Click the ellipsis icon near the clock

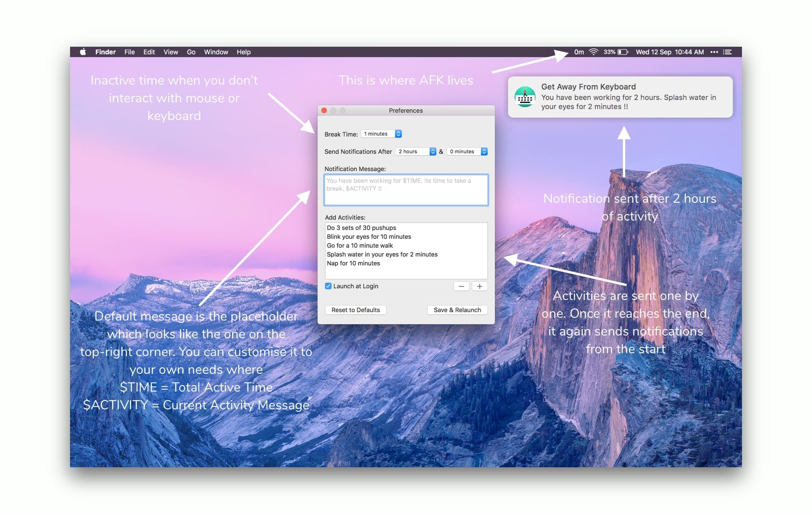(x=714, y=52)
